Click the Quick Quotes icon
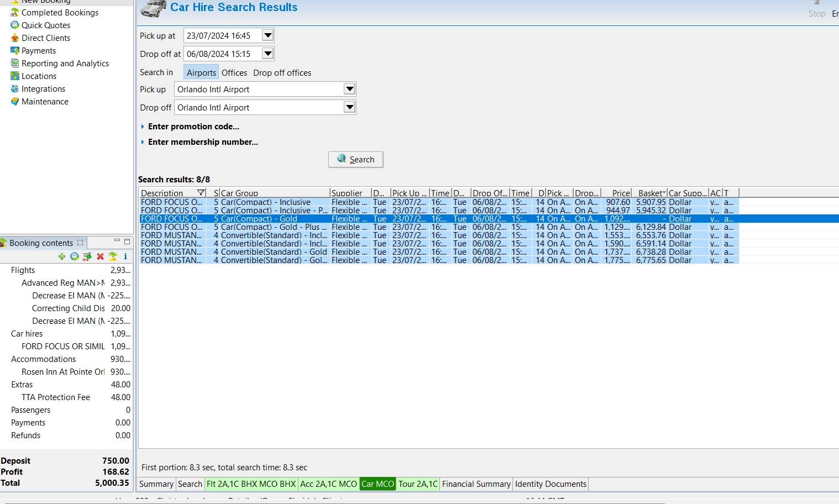 click(x=15, y=25)
